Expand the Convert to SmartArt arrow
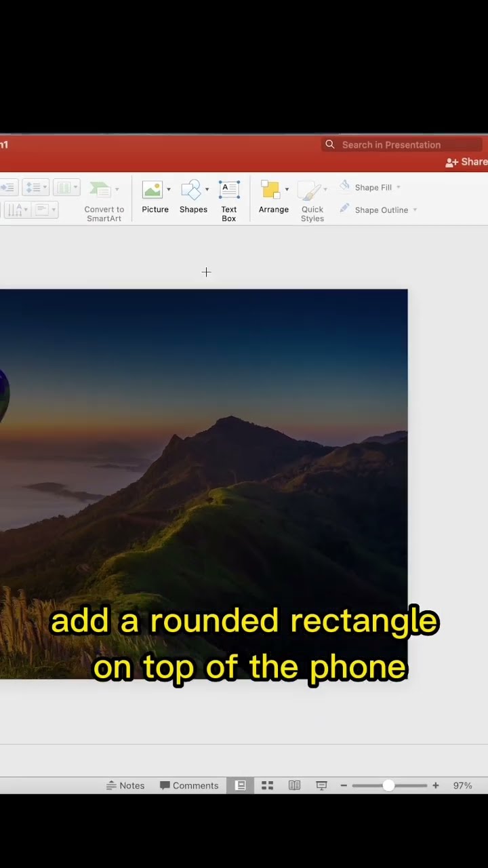 pos(117,189)
